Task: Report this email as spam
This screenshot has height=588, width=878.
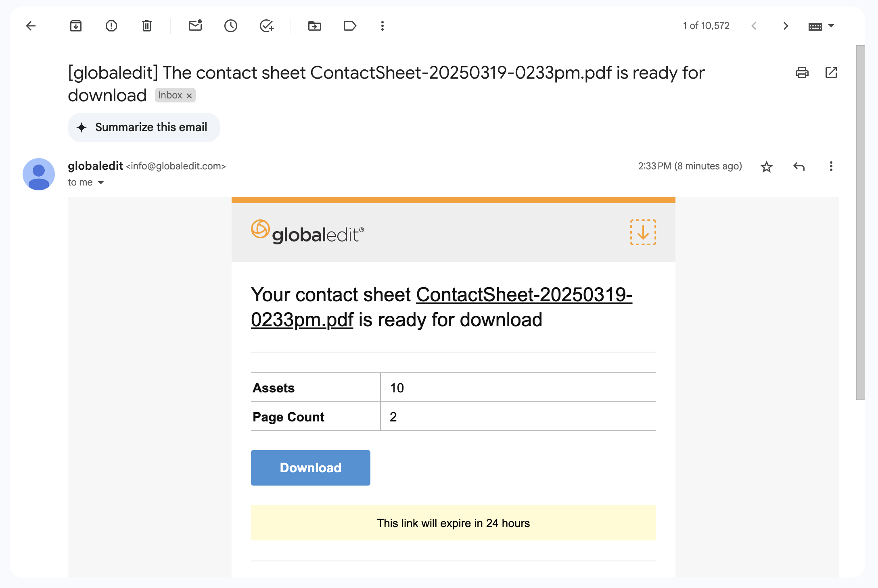Action: click(111, 26)
